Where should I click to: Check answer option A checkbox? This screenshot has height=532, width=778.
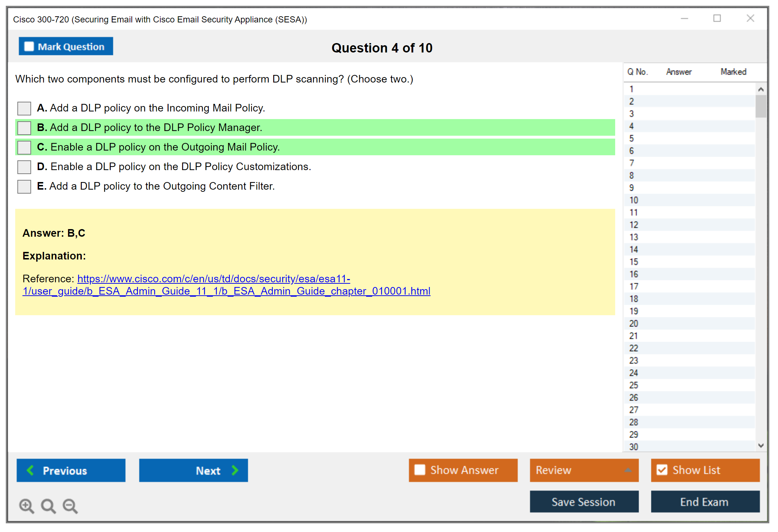click(24, 108)
